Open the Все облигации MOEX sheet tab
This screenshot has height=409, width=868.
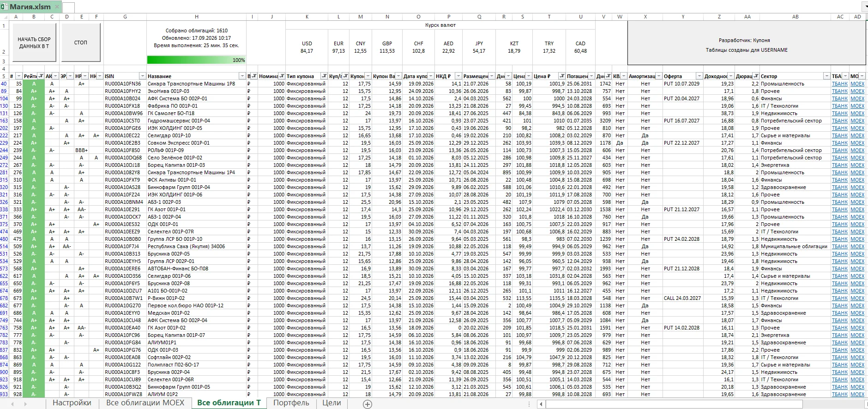tap(145, 403)
